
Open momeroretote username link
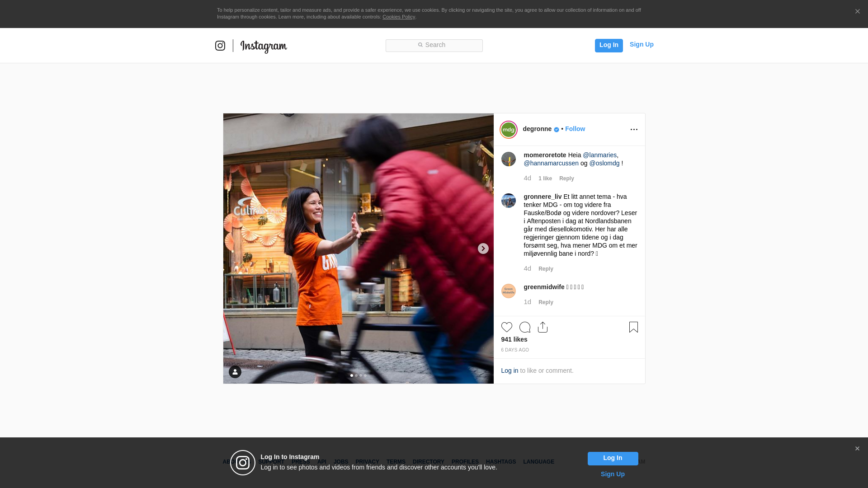(545, 155)
